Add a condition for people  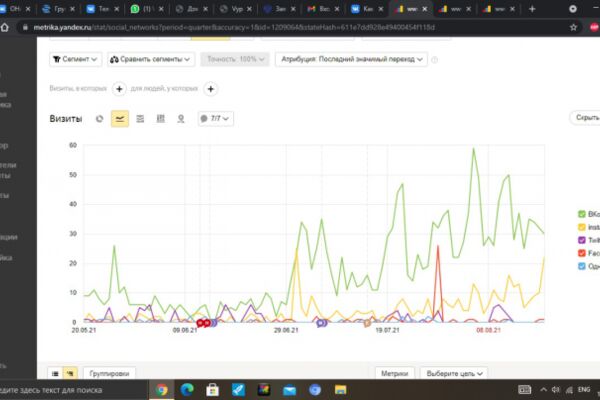(210, 89)
